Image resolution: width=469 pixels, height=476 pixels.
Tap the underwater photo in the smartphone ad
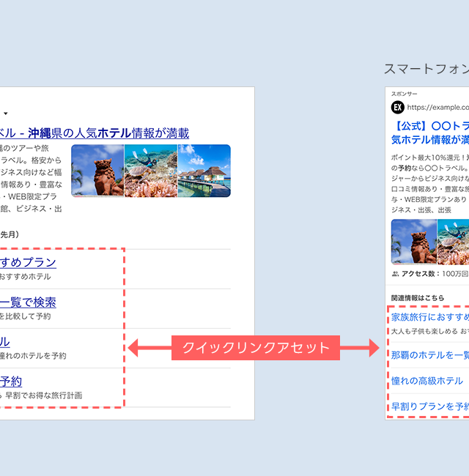click(453, 241)
